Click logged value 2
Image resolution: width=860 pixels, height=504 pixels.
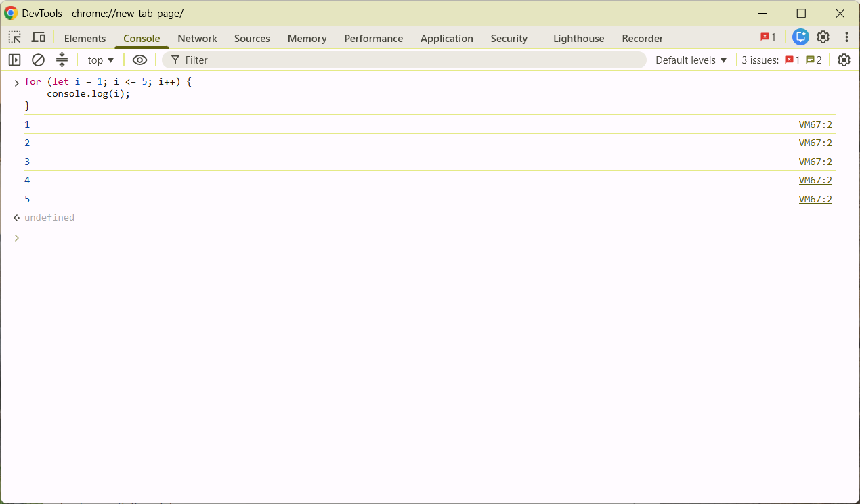click(x=27, y=143)
